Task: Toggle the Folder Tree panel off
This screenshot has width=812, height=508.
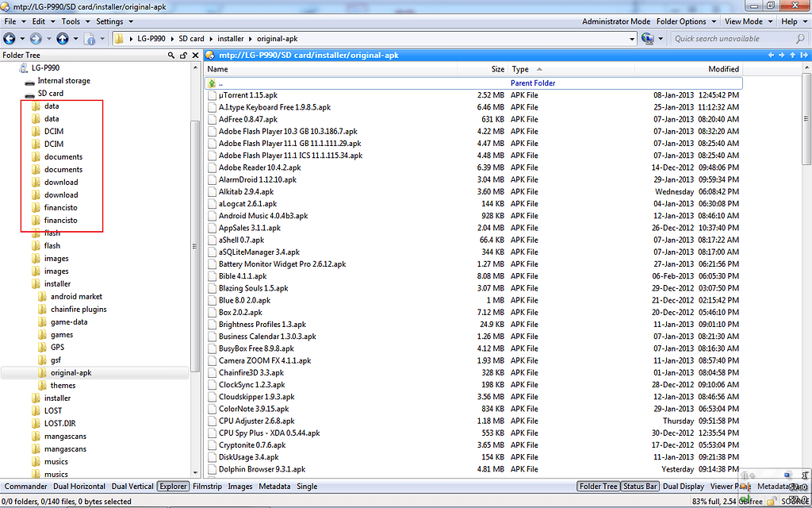Action: pyautogui.click(x=598, y=487)
